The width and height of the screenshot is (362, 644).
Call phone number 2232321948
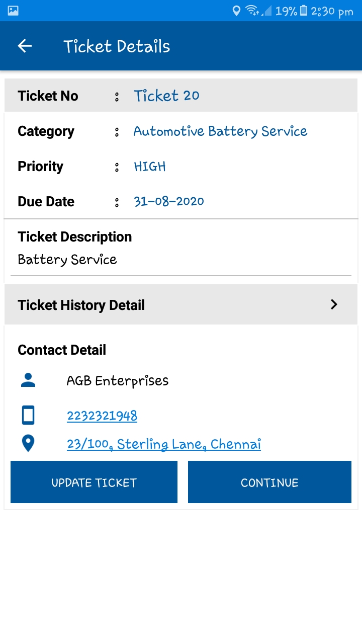pos(102,416)
